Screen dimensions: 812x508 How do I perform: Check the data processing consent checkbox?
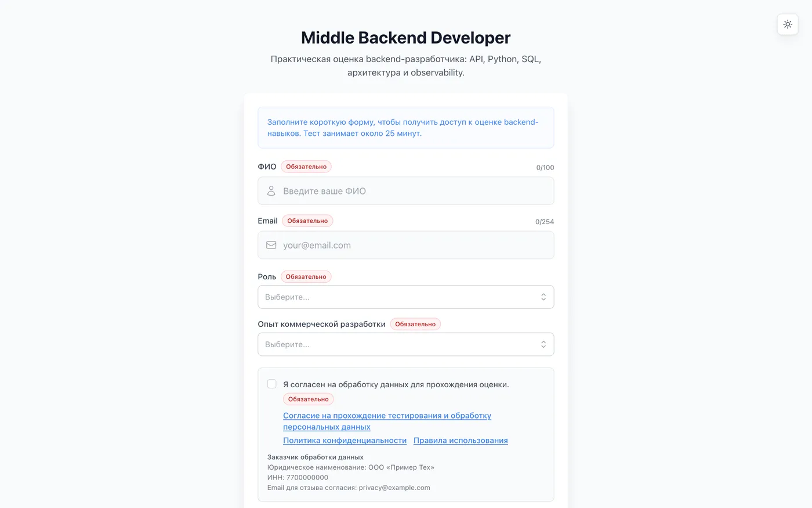tap(271, 384)
